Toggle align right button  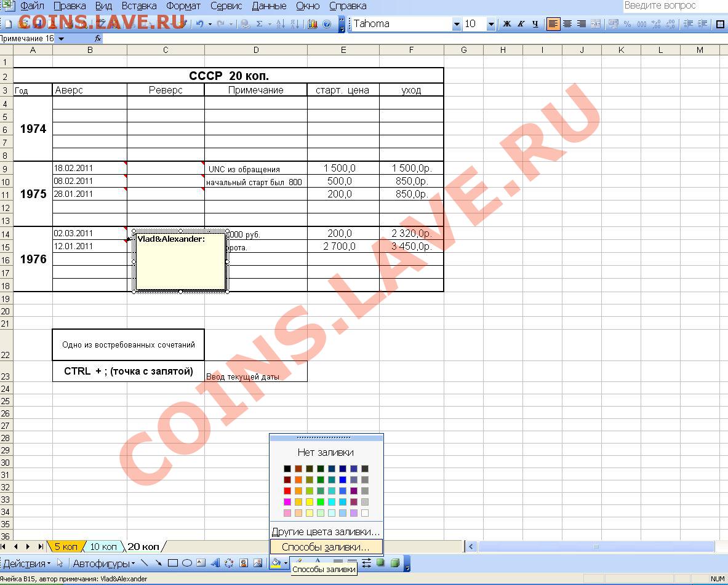coord(582,24)
